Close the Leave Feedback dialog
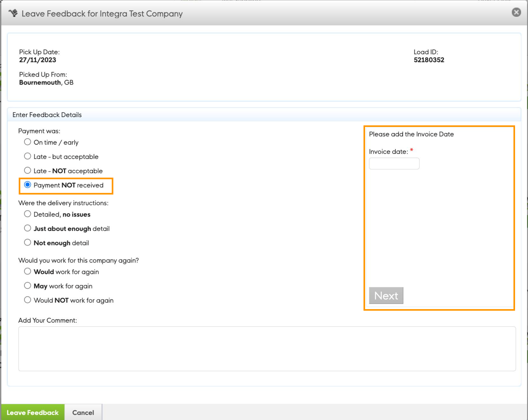 [516, 12]
